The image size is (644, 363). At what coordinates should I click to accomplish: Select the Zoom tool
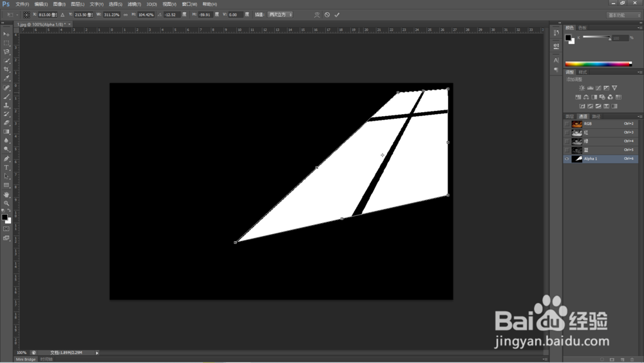coord(6,203)
